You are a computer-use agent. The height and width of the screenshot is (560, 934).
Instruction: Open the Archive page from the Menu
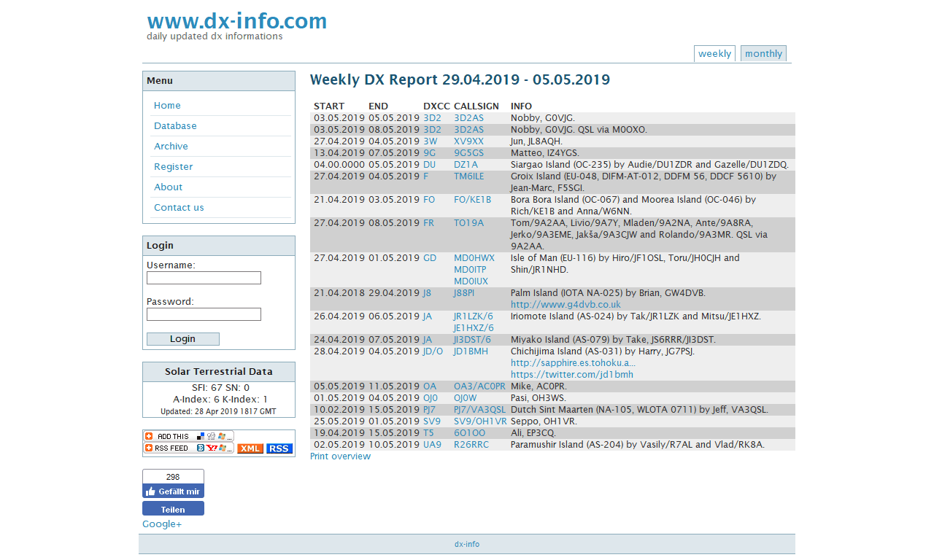pos(171,146)
